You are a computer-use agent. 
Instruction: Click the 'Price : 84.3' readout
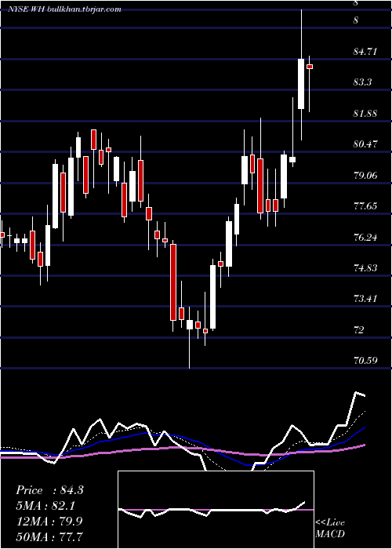[49, 490]
